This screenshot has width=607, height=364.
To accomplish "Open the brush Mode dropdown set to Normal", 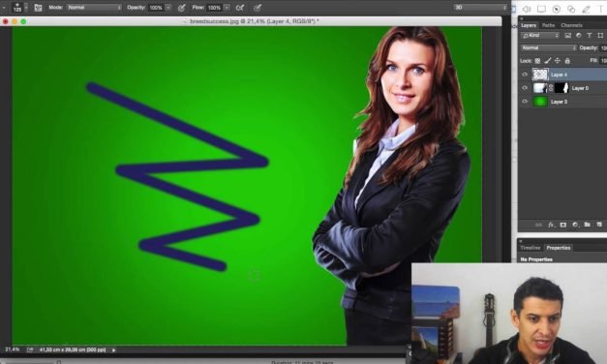I will click(x=94, y=8).
